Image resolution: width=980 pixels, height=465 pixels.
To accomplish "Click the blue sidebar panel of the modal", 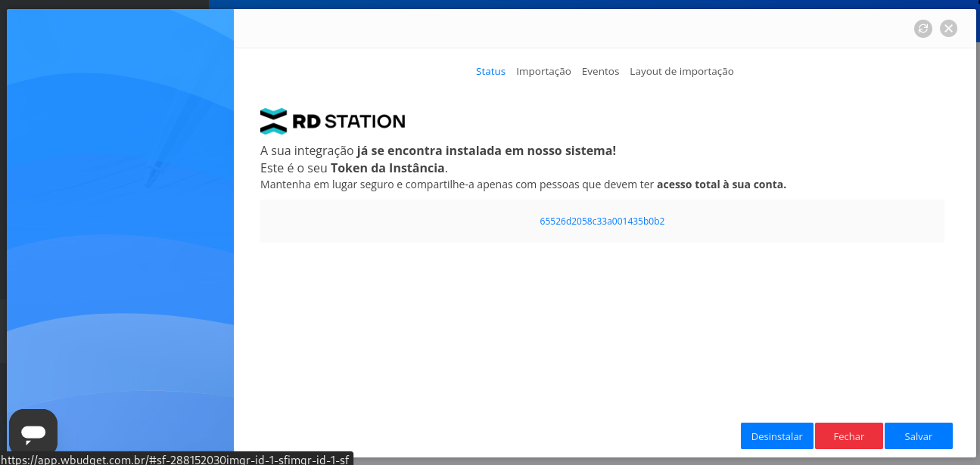I will tap(121, 227).
